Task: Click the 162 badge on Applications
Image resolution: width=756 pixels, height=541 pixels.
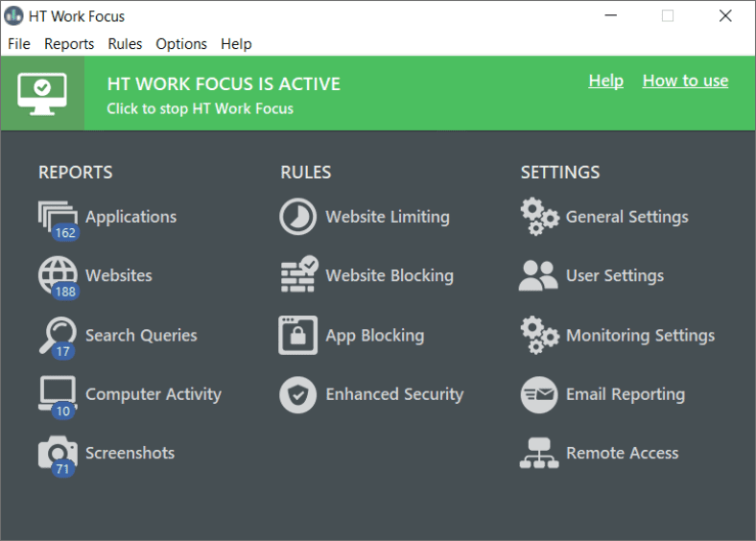Action: tap(65, 233)
